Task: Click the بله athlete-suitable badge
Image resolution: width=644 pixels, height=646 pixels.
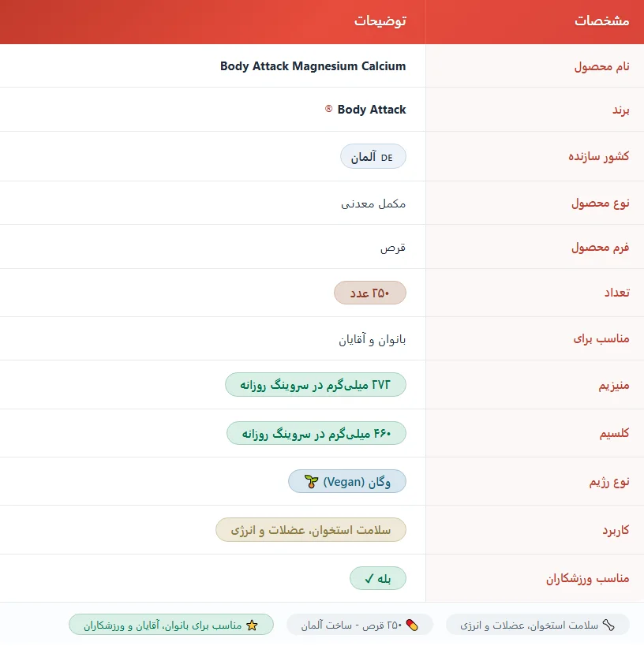Action: [x=378, y=579]
